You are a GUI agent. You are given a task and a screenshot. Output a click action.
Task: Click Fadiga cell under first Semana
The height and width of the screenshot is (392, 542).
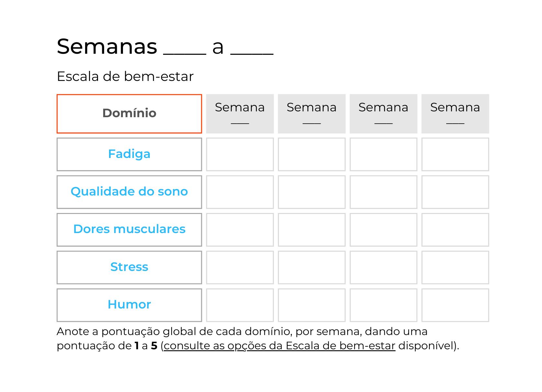[x=240, y=154]
